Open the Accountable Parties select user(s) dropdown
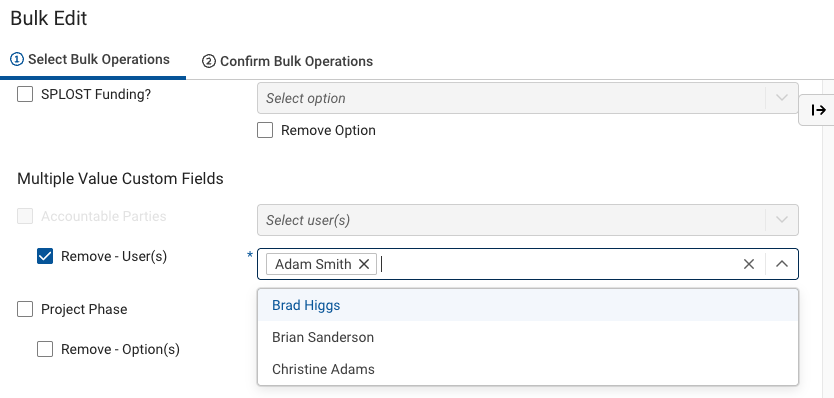The image size is (834, 398). 528,220
